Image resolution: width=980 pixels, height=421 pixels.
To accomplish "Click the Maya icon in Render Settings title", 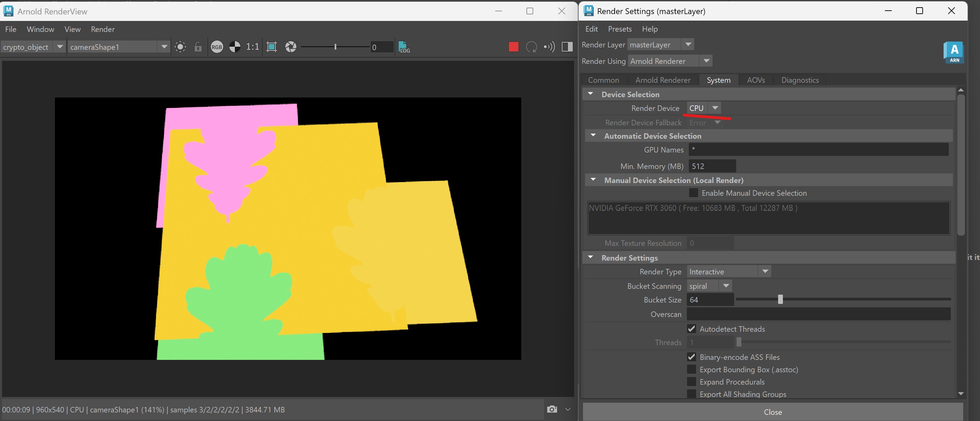I will (x=589, y=11).
